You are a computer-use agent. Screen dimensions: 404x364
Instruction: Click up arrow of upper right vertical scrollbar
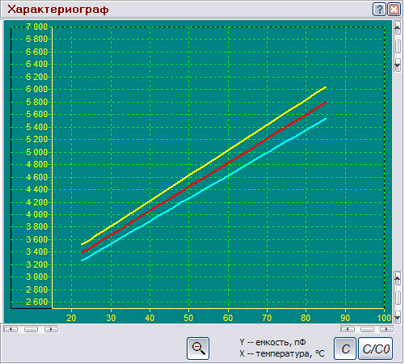[x=397, y=28]
